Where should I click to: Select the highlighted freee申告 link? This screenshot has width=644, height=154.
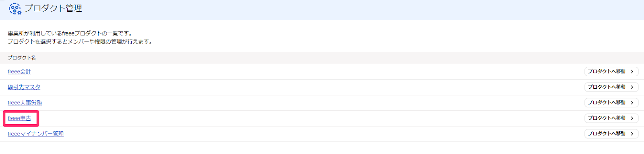click(19, 118)
